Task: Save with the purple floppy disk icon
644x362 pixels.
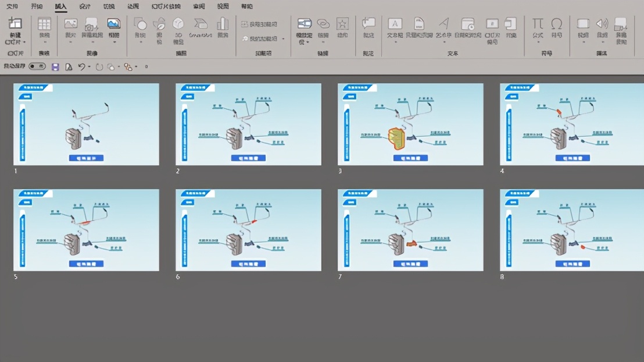Action: tap(55, 67)
